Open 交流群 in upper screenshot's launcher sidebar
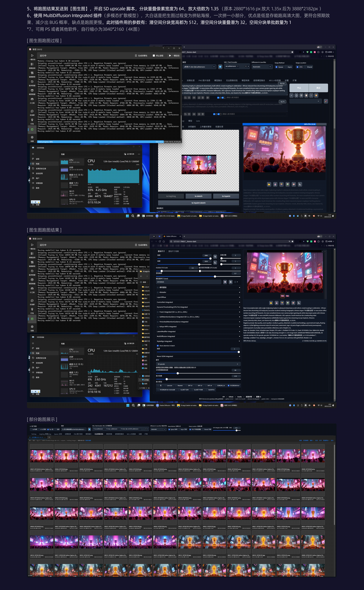 point(32,113)
